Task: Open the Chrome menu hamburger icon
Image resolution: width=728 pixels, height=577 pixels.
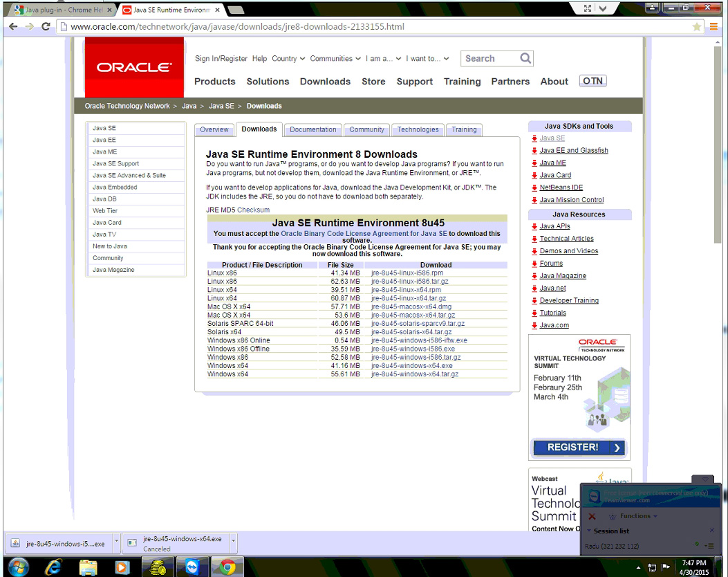Action: tap(713, 27)
